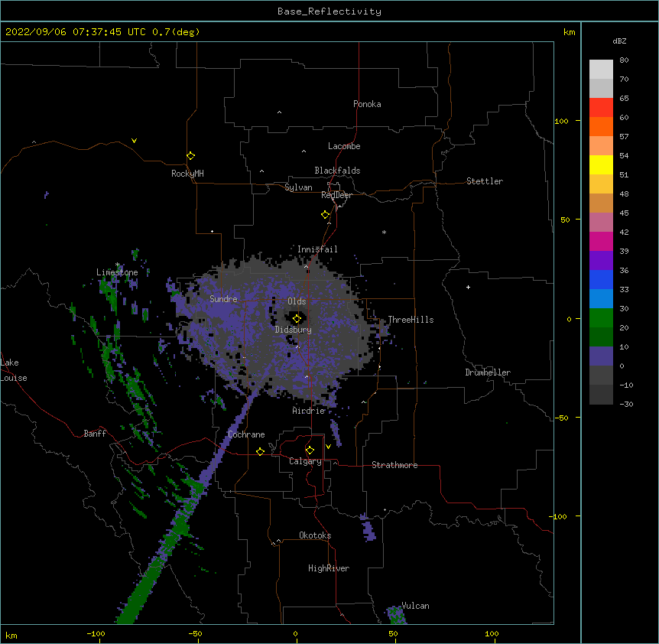
Task: Pick the bright green swatch in legend
Action: tap(601, 318)
